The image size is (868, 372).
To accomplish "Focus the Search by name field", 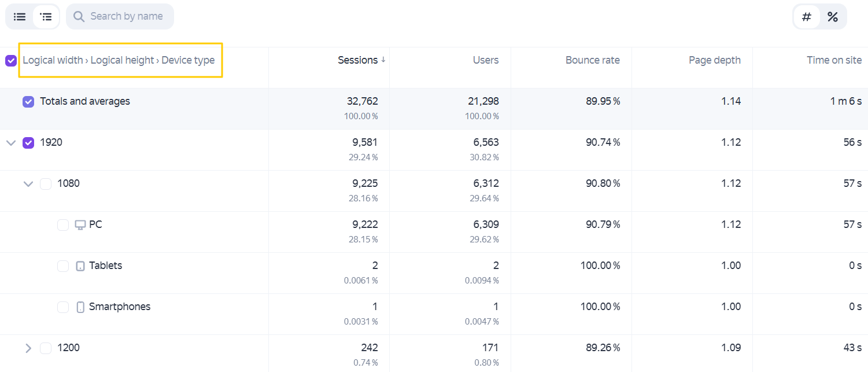I will tap(120, 16).
